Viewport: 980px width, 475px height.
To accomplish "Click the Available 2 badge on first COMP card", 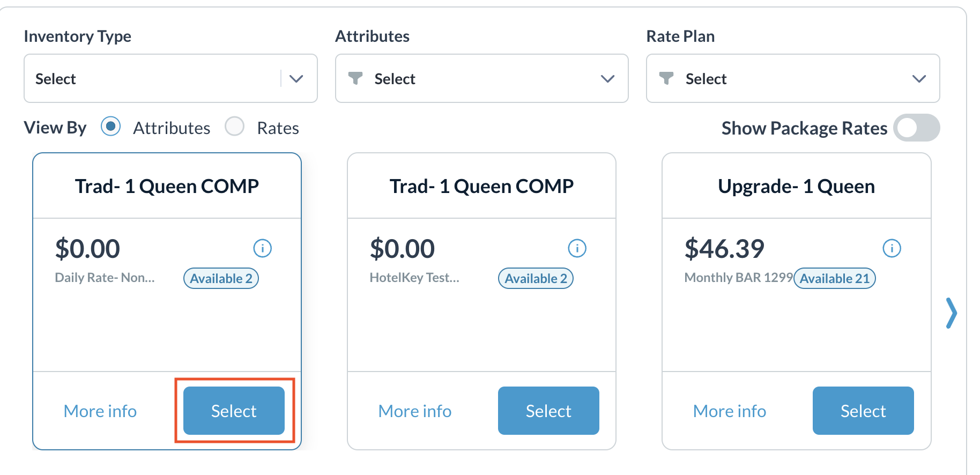I will pos(220,278).
